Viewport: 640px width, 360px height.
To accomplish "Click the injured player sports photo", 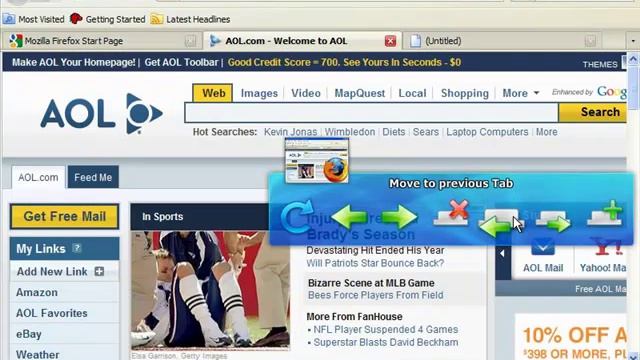I will tap(210, 290).
